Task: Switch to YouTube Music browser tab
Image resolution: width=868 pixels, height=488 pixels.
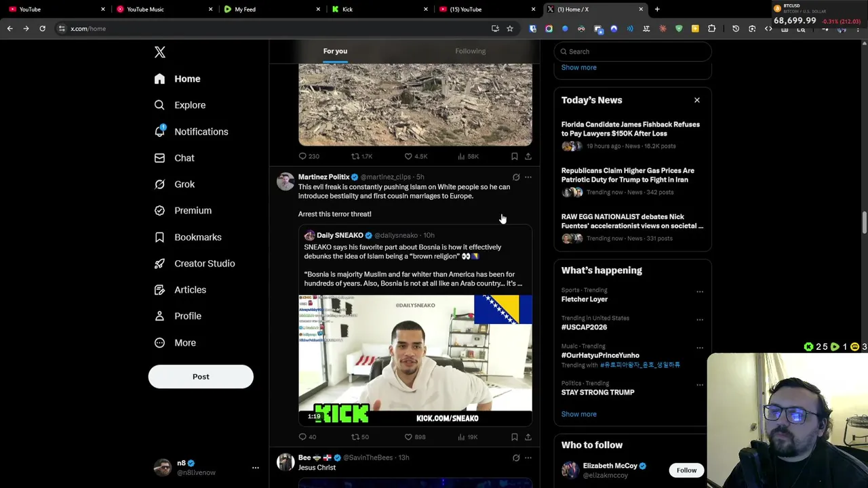Action: tap(163, 9)
